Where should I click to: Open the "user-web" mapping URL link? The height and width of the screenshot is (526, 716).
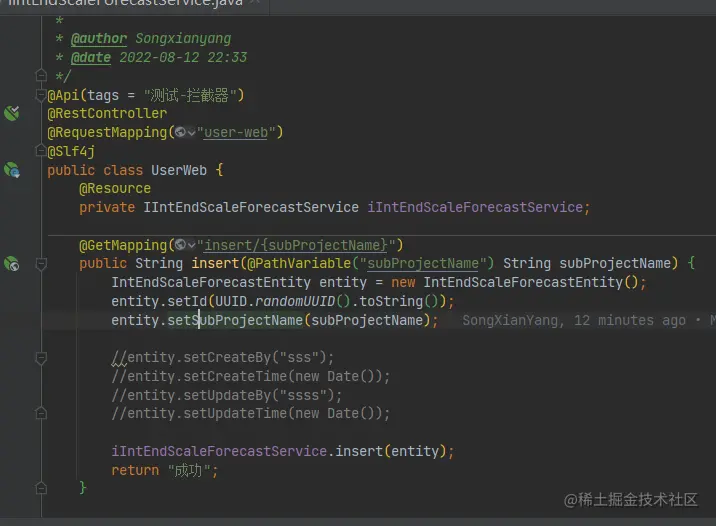(236, 132)
